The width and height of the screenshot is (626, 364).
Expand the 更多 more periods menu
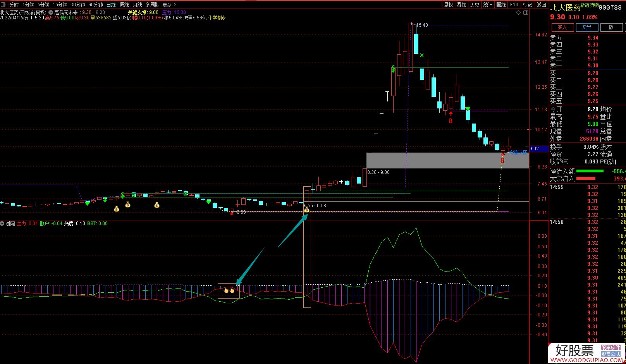pos(169,5)
